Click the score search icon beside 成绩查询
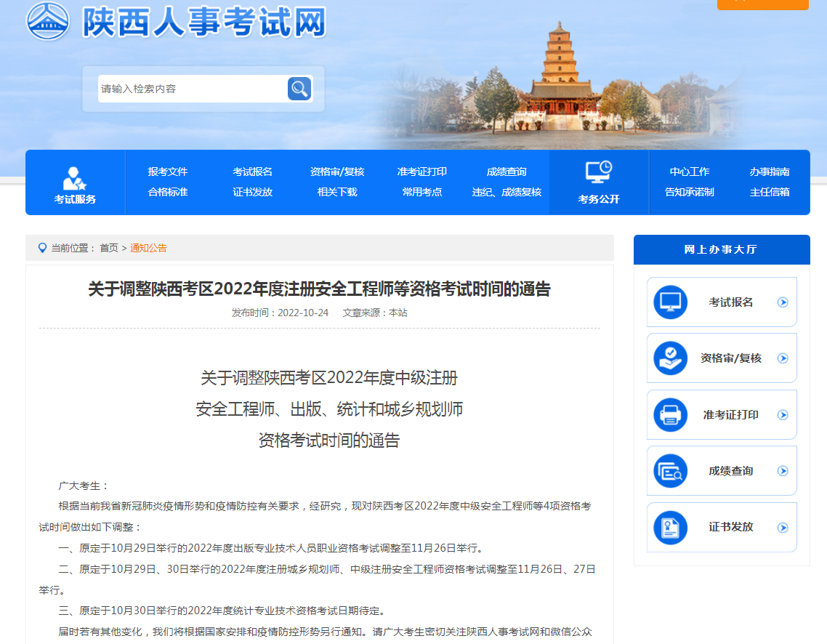The height and width of the screenshot is (644, 827). pos(670,471)
